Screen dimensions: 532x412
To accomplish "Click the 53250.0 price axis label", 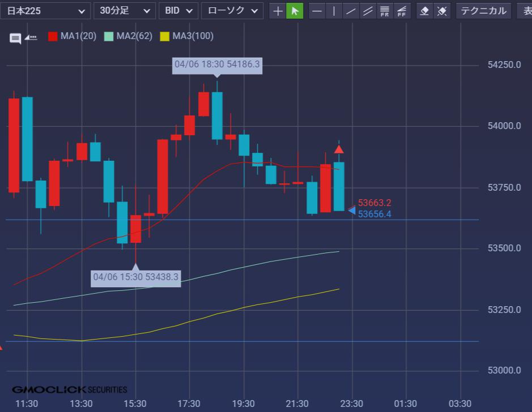I will 504,310.
